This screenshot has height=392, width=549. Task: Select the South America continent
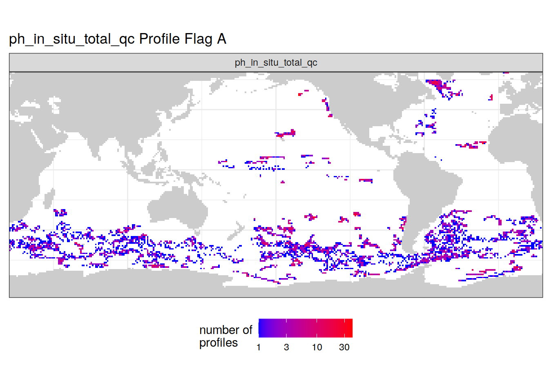[x=425, y=192]
